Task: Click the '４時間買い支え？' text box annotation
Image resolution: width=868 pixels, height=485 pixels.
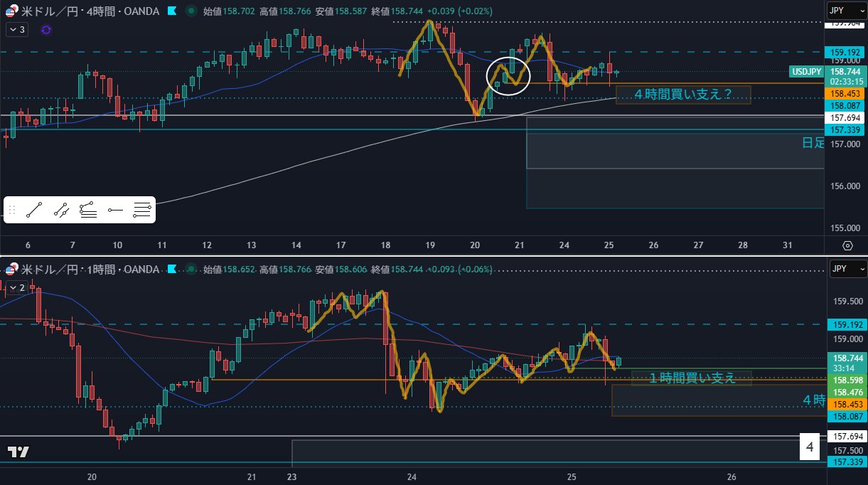Action: click(x=682, y=94)
